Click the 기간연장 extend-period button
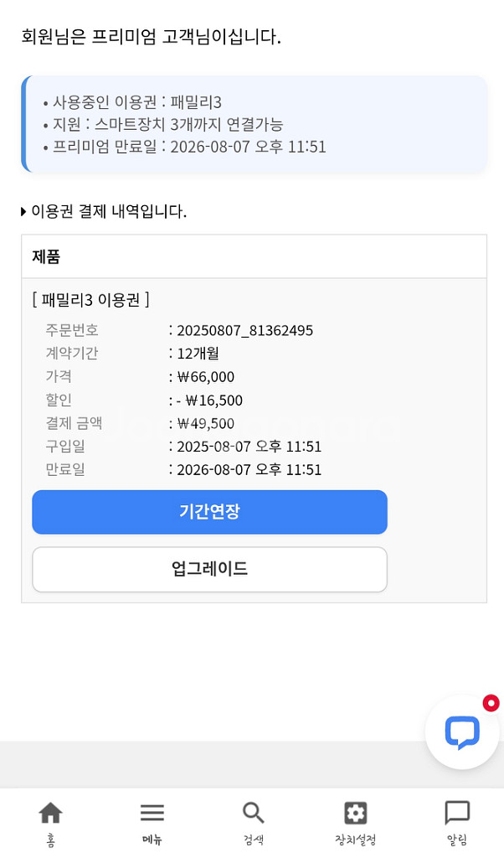 (209, 512)
